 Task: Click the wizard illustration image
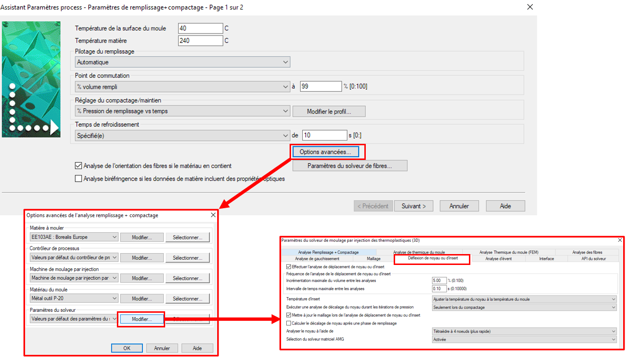tap(31, 79)
